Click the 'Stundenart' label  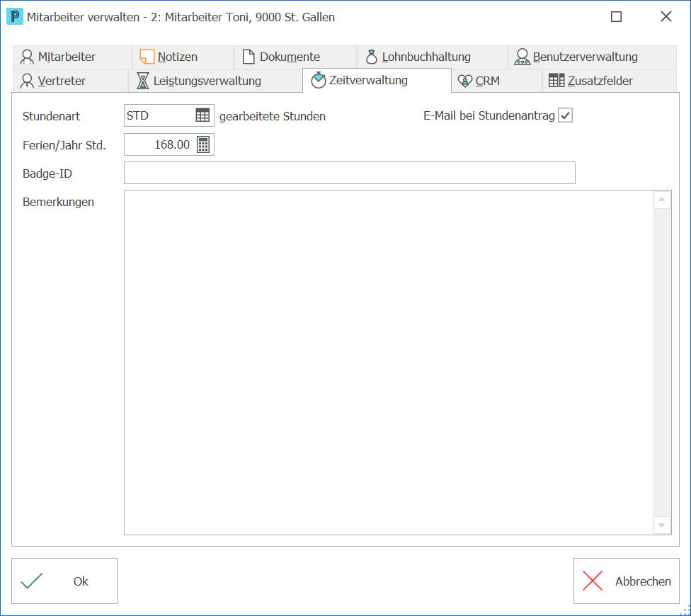click(51, 116)
